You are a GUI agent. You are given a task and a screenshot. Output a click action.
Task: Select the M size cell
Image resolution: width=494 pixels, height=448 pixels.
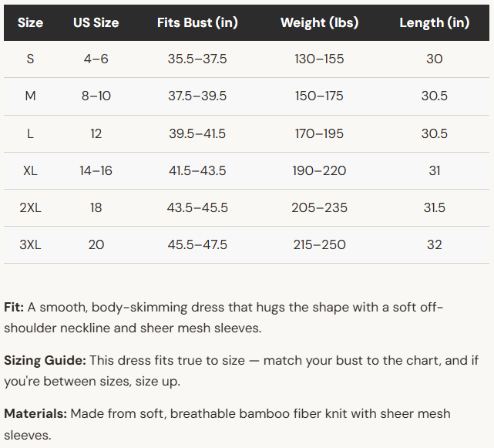(x=30, y=96)
